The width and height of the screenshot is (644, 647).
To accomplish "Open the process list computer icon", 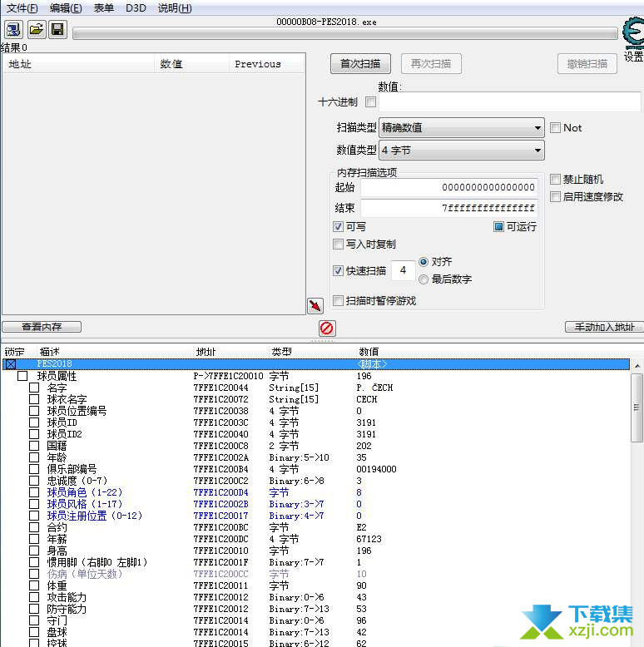I will (13, 29).
